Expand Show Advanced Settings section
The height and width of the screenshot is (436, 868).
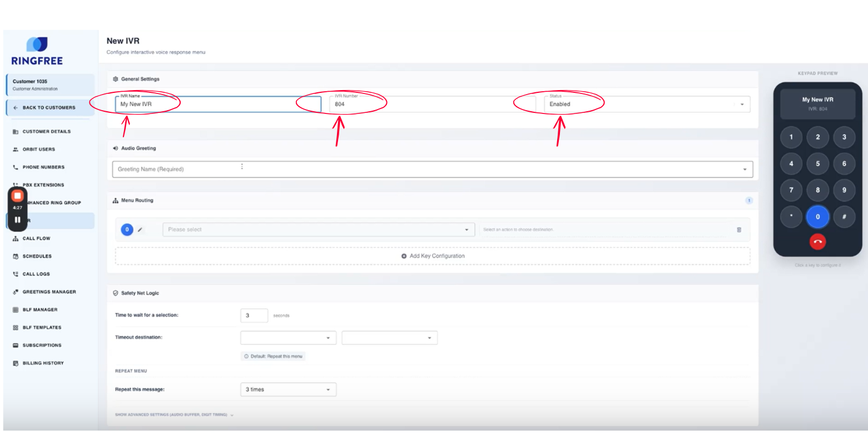point(174,415)
